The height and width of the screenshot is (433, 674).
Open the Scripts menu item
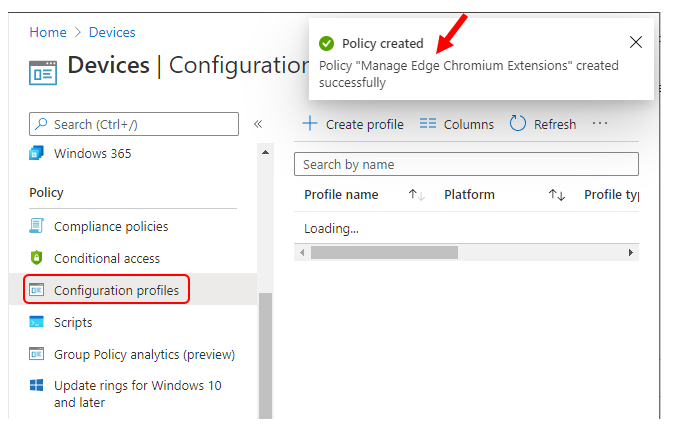tap(73, 322)
